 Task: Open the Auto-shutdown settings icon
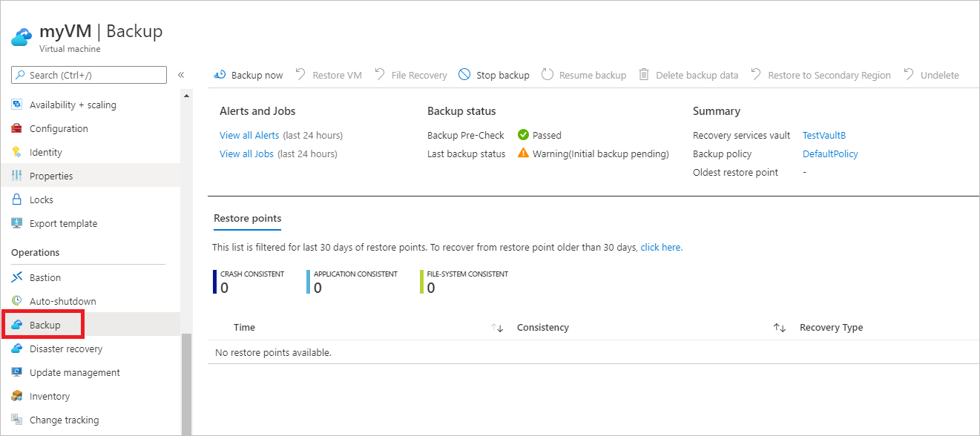(16, 301)
